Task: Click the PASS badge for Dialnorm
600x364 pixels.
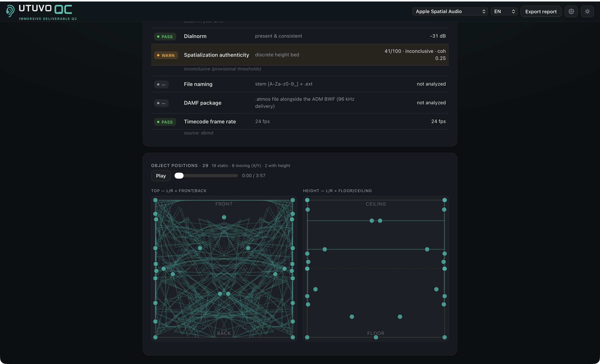Action: click(x=165, y=37)
